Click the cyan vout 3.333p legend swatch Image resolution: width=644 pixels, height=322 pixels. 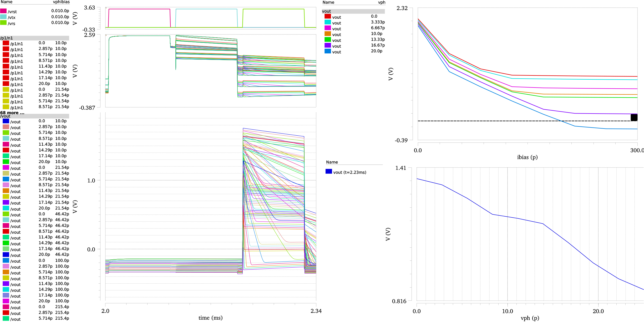pos(328,22)
